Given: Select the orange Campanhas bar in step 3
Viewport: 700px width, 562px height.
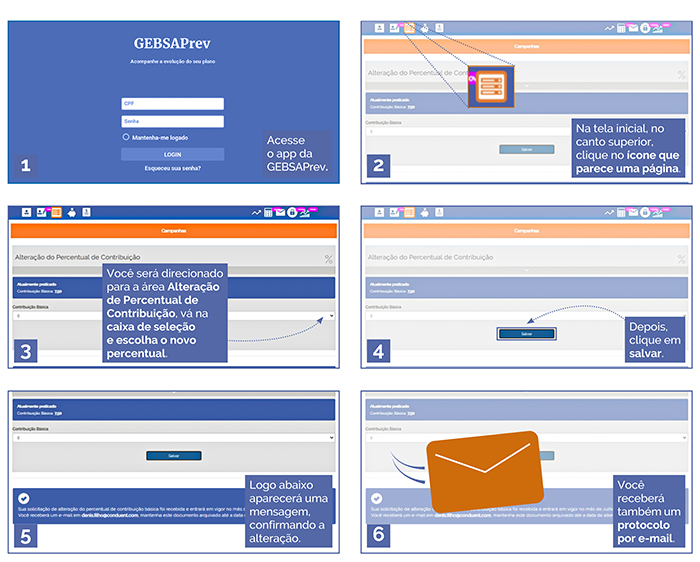Looking at the screenshot, I should (x=174, y=231).
